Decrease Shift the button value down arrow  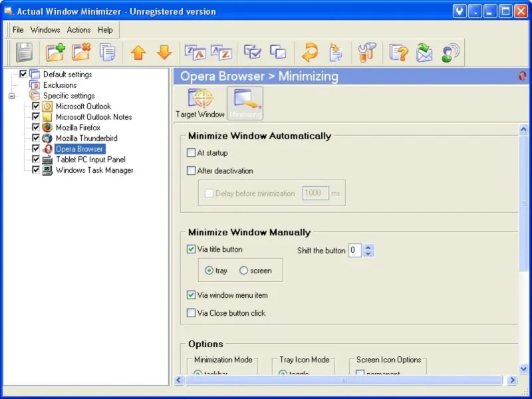368,253
